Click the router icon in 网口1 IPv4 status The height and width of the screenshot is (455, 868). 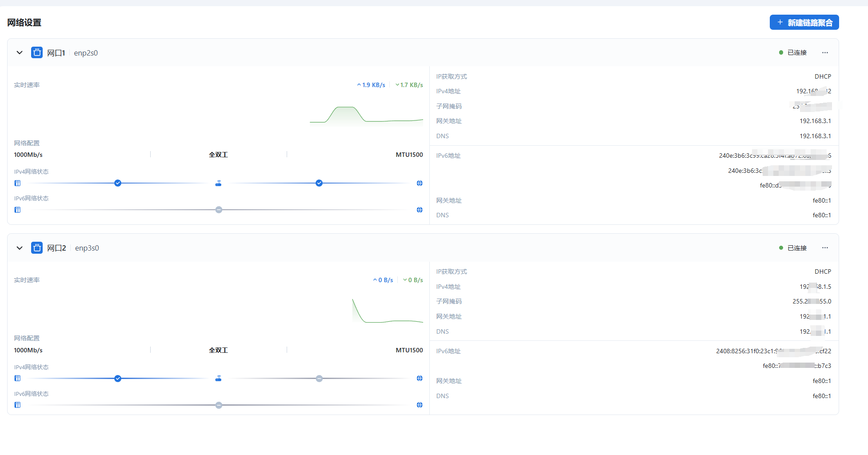point(218,183)
